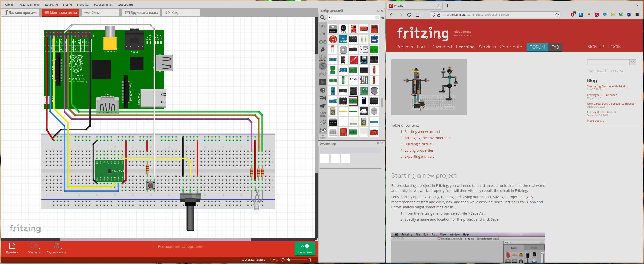Click the Віддзеркалити flip icon

click(x=56, y=246)
